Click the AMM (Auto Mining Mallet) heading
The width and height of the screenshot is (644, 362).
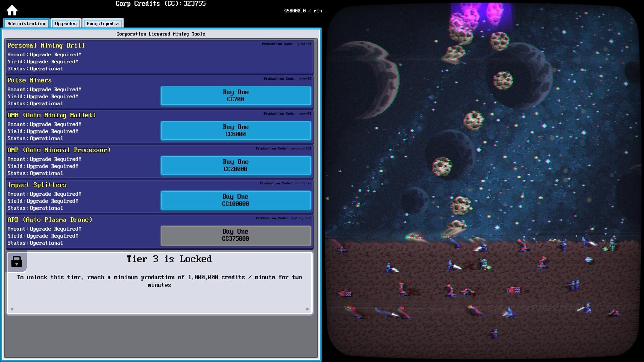coord(52,115)
